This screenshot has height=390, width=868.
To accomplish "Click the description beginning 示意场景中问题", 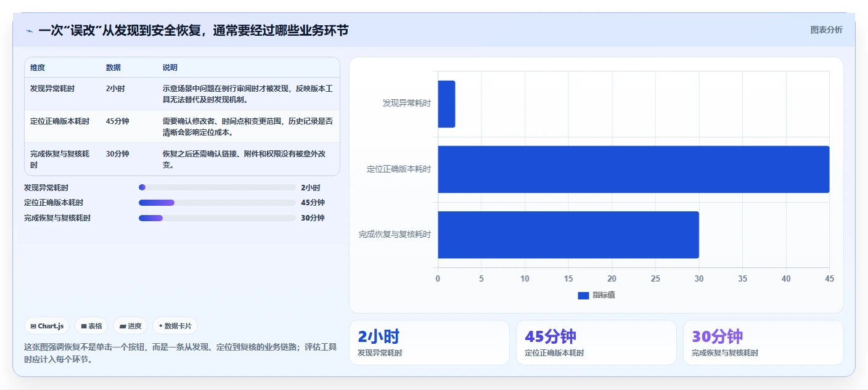I will tap(248, 94).
